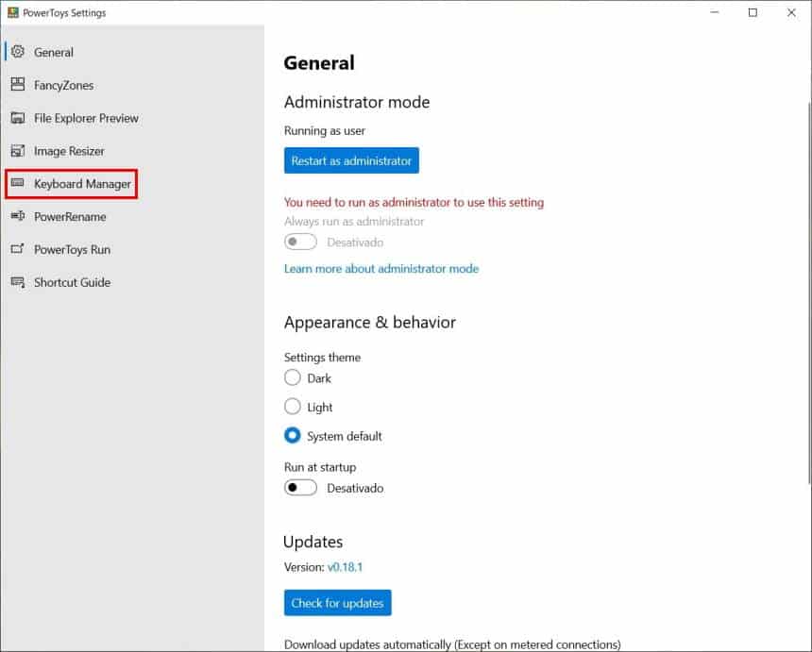The width and height of the screenshot is (812, 652).
Task: Click the Updates heading
Action: point(313,542)
